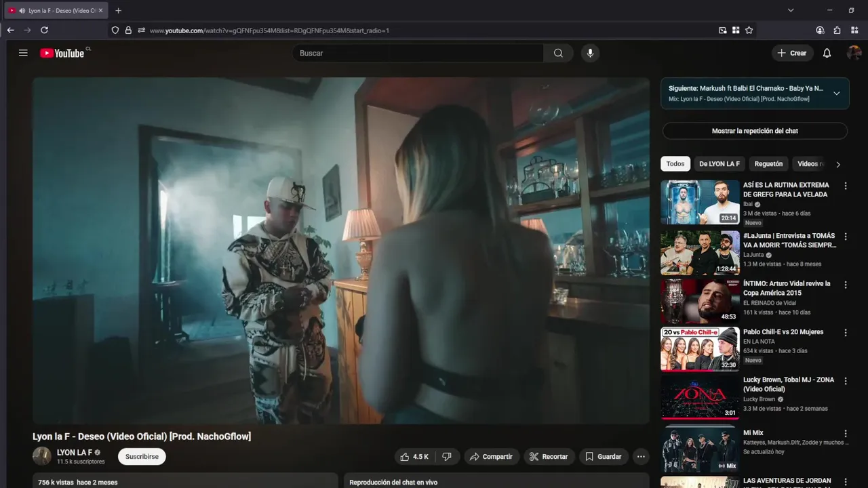This screenshot has width=868, height=488.
Task: Open LYON LA F channel avatar
Action: [42, 456]
